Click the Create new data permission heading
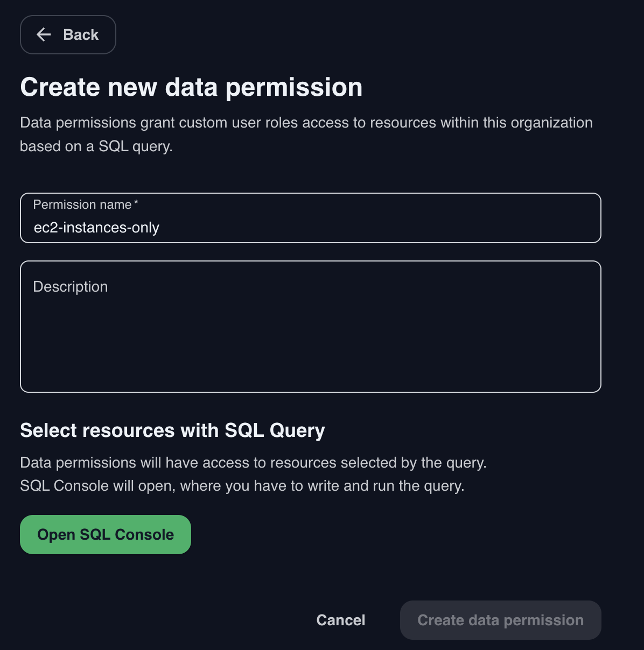644x650 pixels. (x=191, y=87)
